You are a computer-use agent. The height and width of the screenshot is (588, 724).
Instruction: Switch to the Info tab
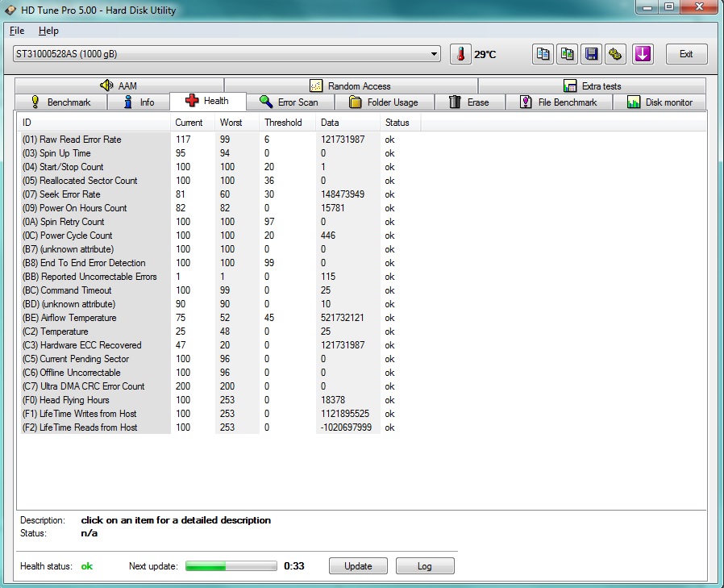(x=139, y=102)
